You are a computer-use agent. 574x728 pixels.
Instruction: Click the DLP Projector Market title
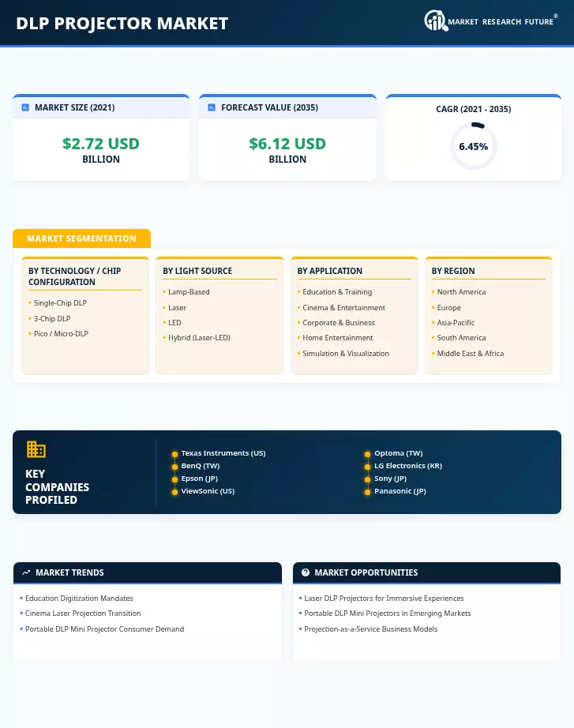pyautogui.click(x=122, y=23)
